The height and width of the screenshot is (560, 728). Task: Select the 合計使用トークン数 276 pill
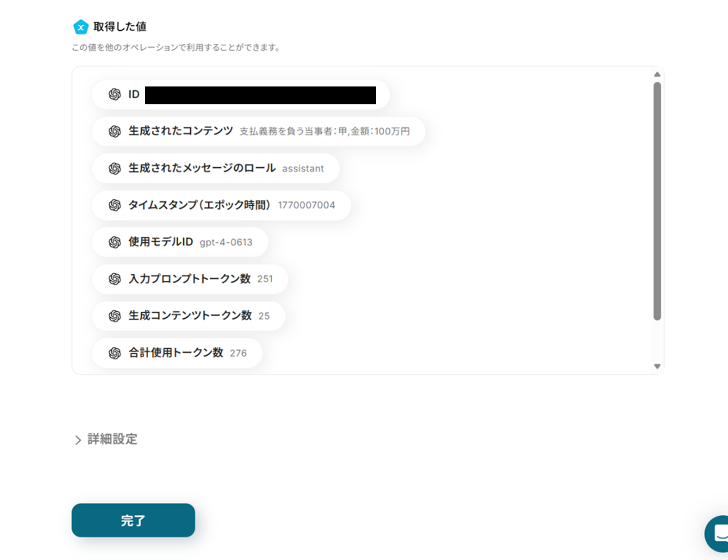177,353
